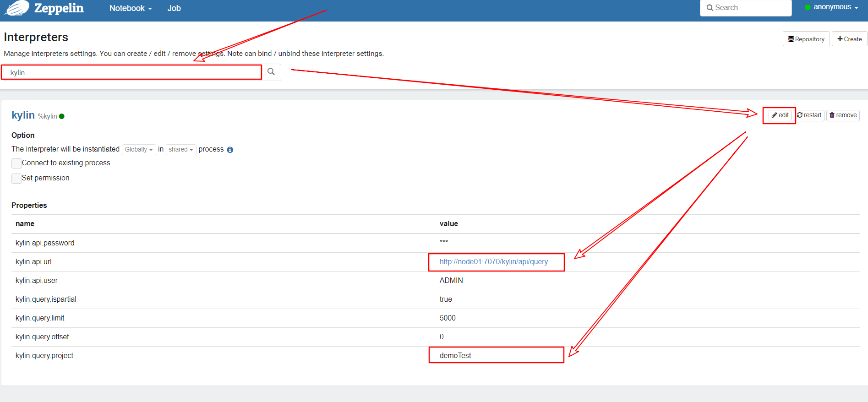The image size is (868, 402).
Task: Tick the Connect to existing process checkbox
Action: [16, 163]
